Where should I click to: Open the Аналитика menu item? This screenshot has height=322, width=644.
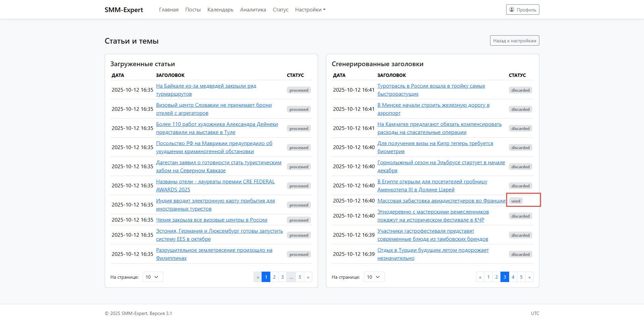pyautogui.click(x=253, y=10)
